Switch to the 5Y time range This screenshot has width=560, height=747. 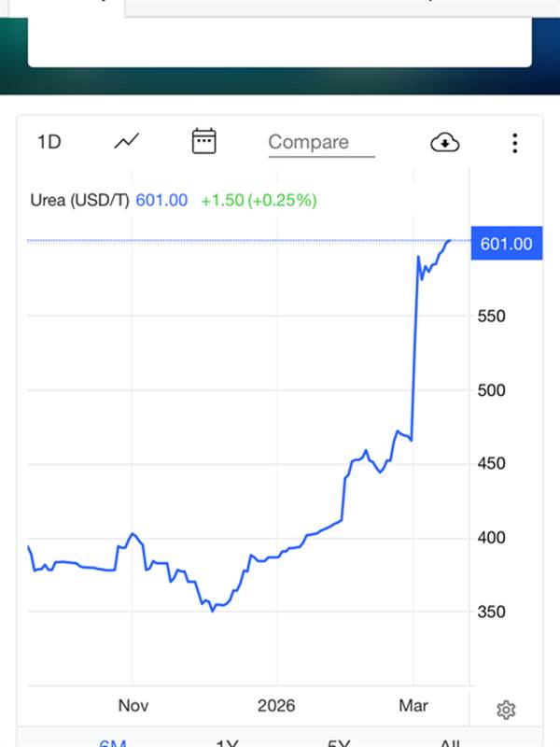339,742
